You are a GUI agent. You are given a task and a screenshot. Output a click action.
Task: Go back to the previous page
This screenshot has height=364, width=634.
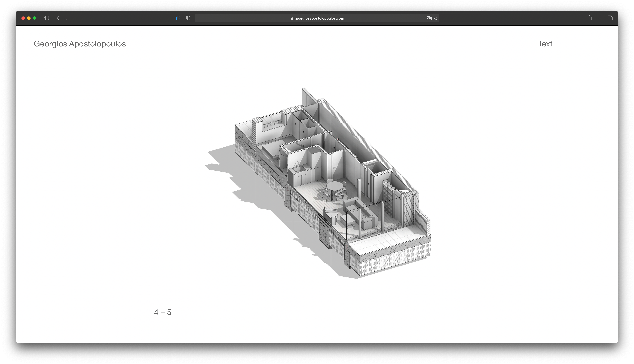pyautogui.click(x=58, y=18)
